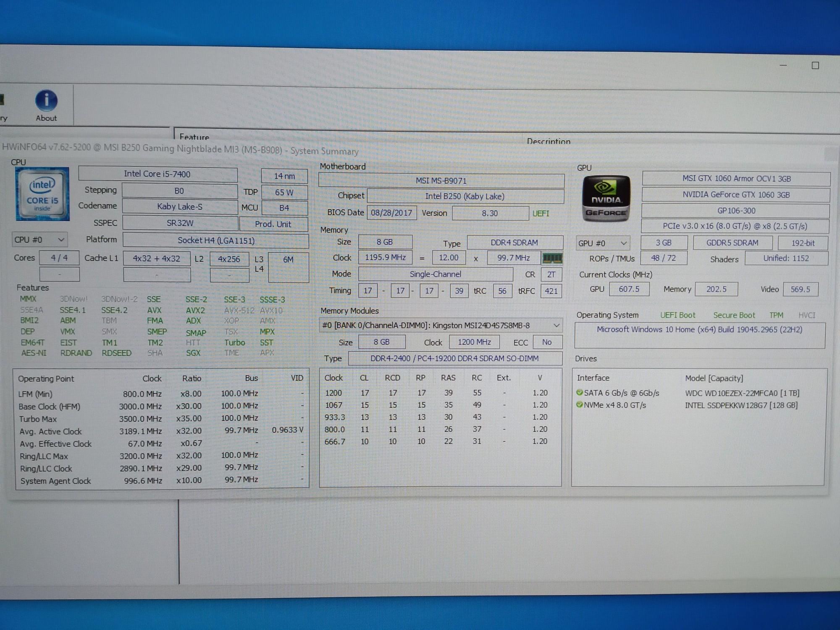The width and height of the screenshot is (840, 630).
Task: Click the Feature column header
Action: tap(194, 136)
